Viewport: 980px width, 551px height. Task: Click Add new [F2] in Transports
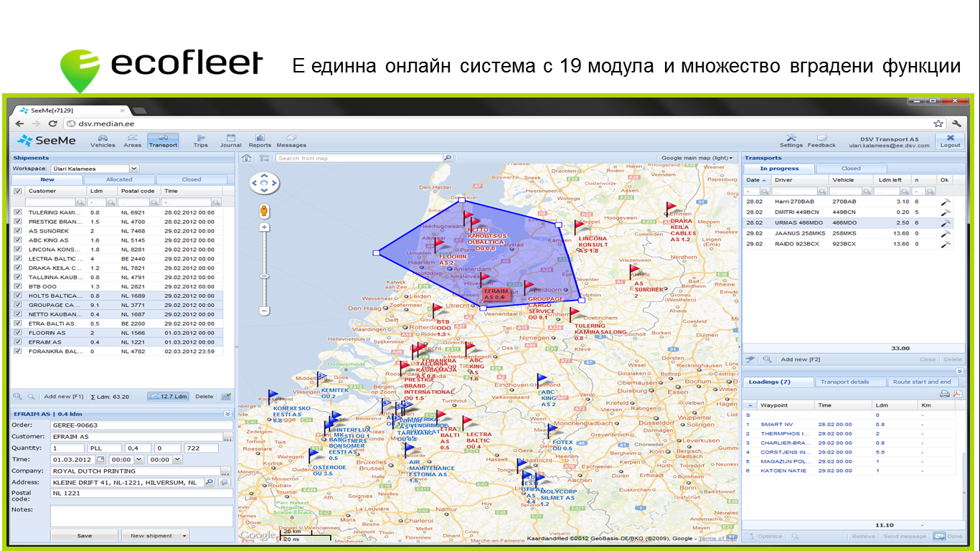pyautogui.click(x=800, y=359)
